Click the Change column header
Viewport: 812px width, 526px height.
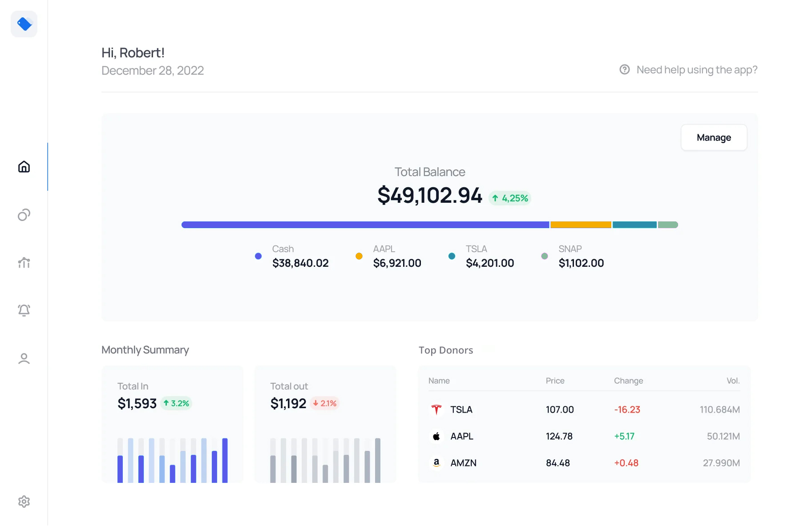coord(628,381)
